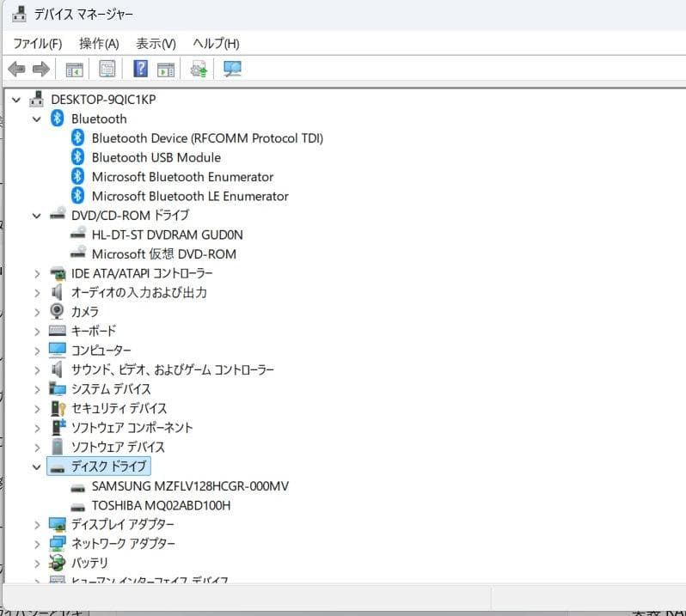Click the カメラ webcam icon
Image resolution: width=686 pixels, height=616 pixels.
click(57, 312)
